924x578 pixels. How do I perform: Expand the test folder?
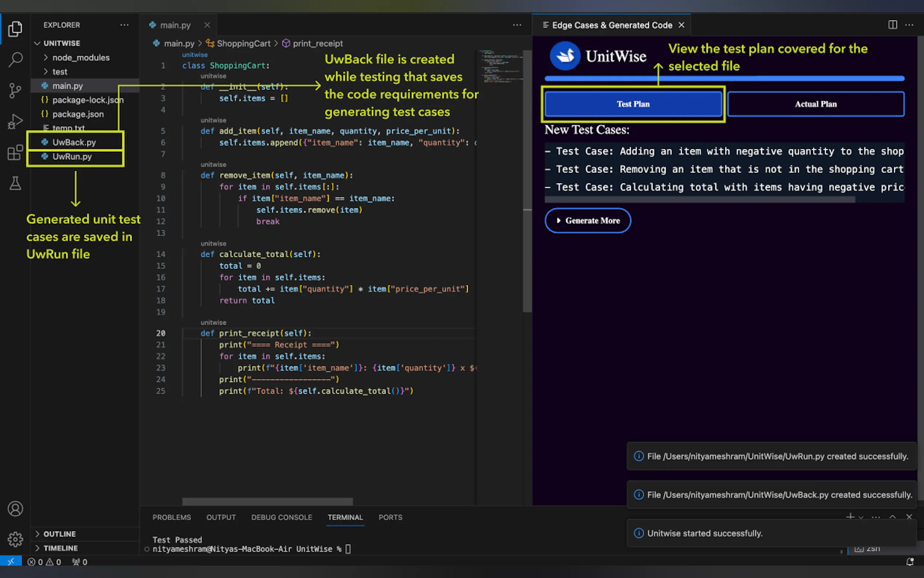click(60, 71)
